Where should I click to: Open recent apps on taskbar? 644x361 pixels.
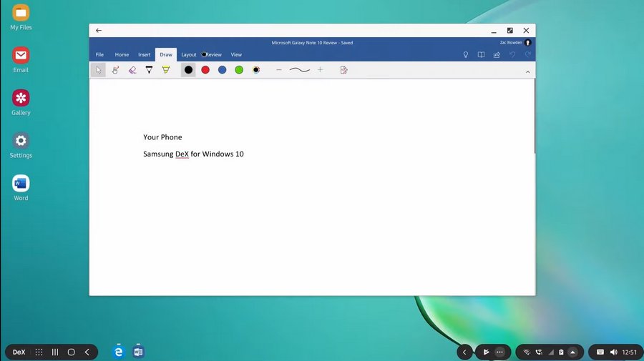point(55,352)
